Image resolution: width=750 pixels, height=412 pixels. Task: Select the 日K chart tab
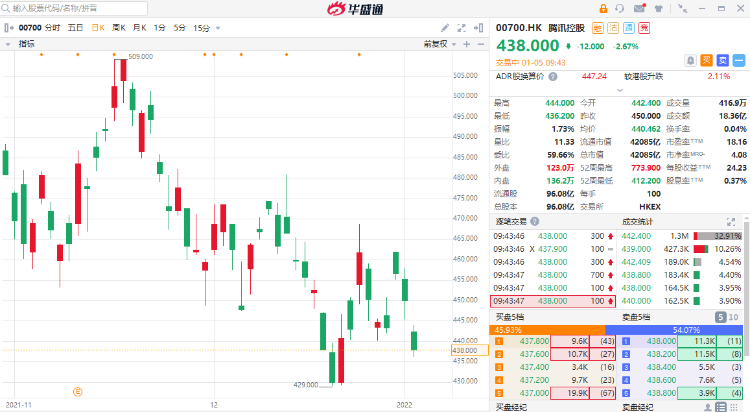point(98,28)
